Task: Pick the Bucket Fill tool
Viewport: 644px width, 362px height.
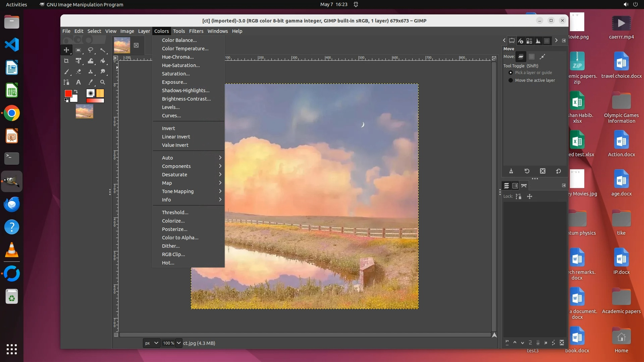Action: point(103,61)
